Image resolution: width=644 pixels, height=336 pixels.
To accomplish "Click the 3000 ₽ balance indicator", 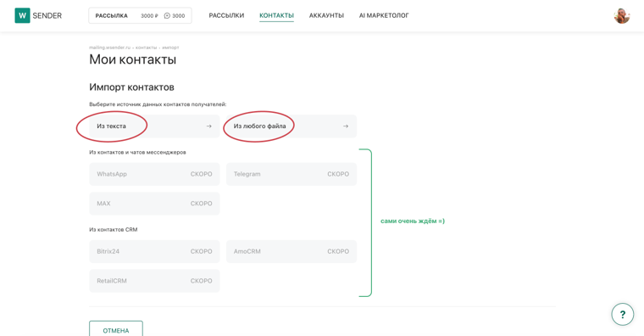I will (149, 15).
